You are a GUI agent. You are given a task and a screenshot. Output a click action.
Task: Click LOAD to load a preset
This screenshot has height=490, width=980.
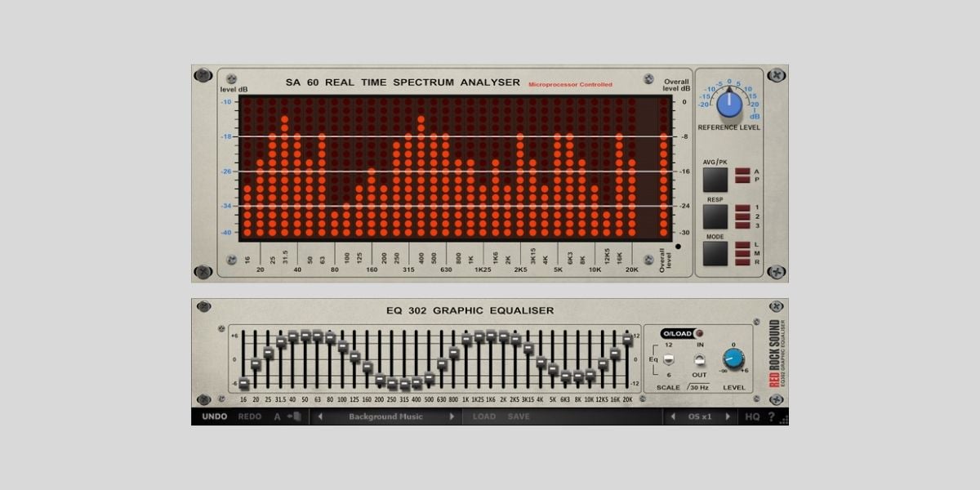[484, 416]
